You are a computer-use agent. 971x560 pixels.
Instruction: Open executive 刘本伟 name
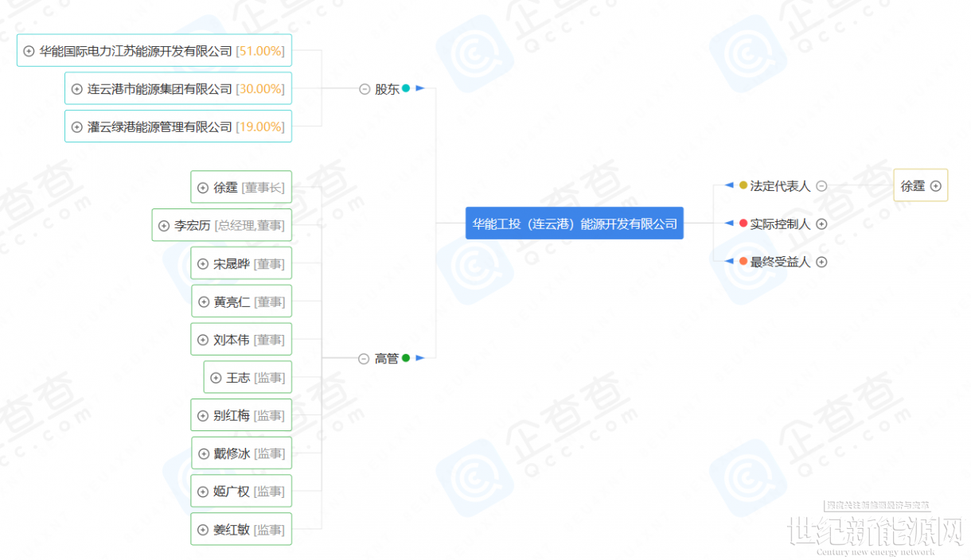point(232,340)
